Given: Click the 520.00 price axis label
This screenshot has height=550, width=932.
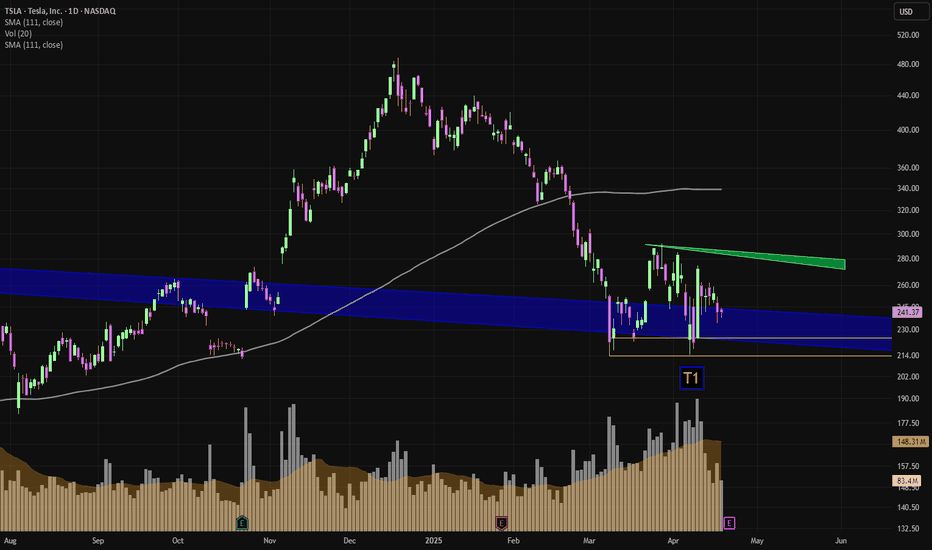Looking at the screenshot, I should (x=908, y=35).
